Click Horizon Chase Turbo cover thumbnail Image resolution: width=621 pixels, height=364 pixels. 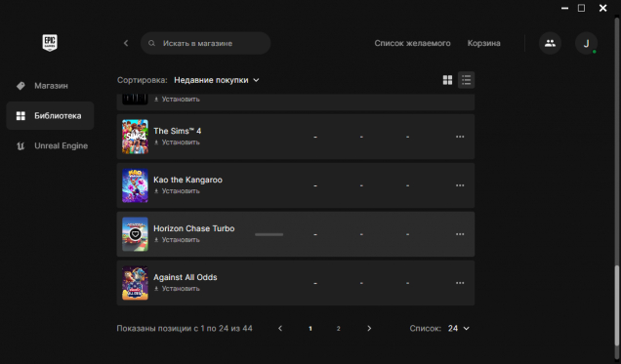(135, 234)
